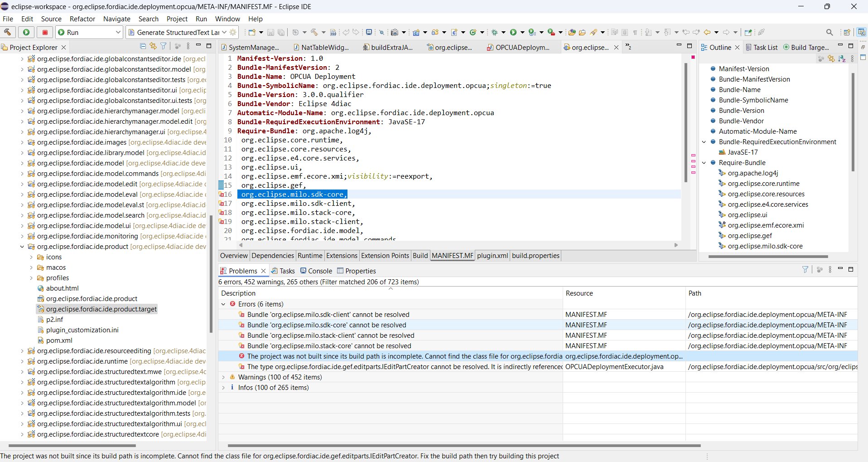Toggle Link with Editor in Outline
Screen dimensions: 868x462
coord(831,58)
